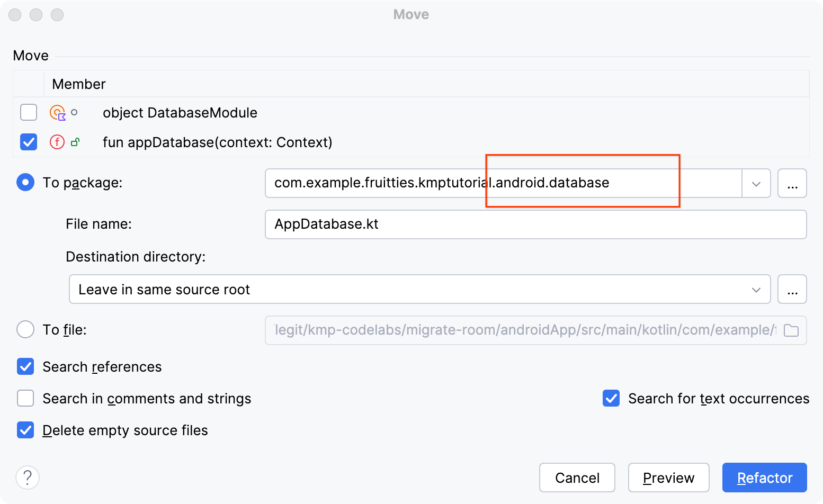The image size is (823, 504).
Task: Click the Refactor button
Action: [x=764, y=478]
